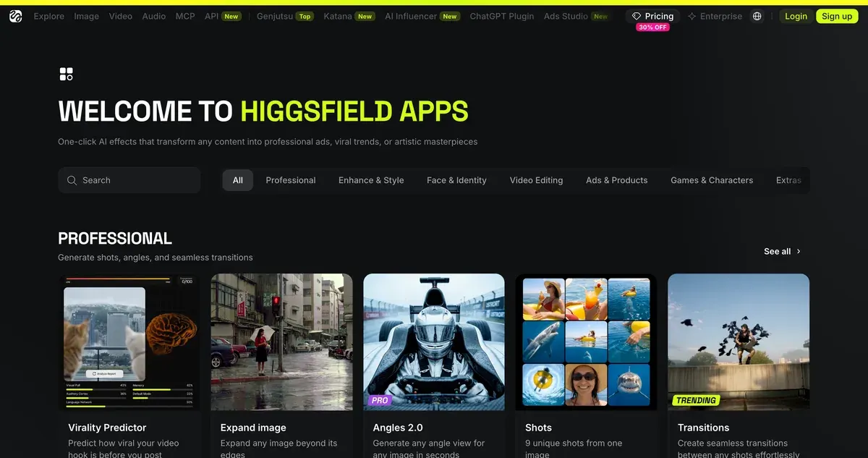Open Katana from the top navigation
Viewport: 868px width, 458px height.
pyautogui.click(x=338, y=16)
